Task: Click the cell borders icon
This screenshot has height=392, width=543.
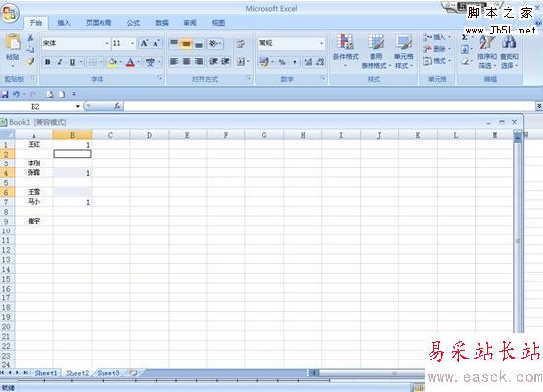Action: (x=92, y=62)
